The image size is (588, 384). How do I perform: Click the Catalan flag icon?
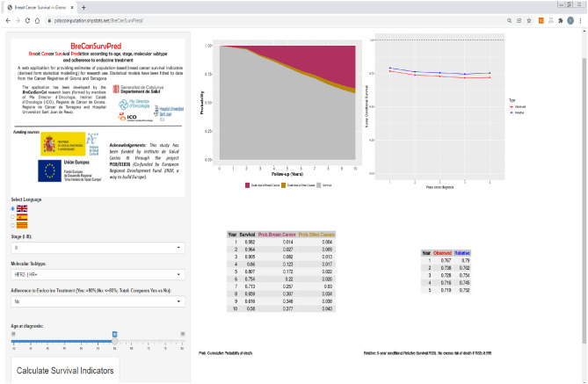(x=22, y=225)
